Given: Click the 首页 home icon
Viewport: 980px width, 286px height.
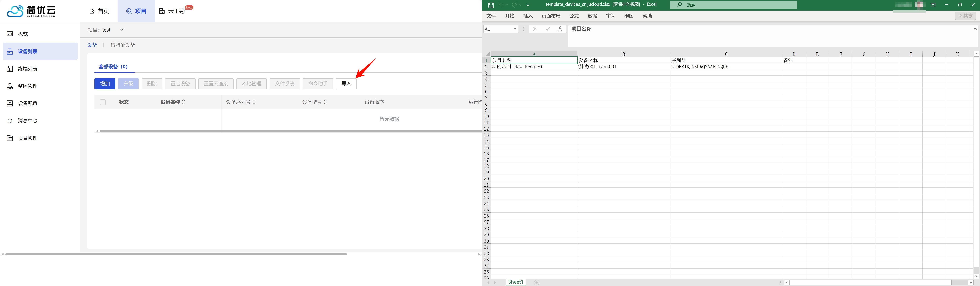Looking at the screenshot, I should (x=92, y=11).
